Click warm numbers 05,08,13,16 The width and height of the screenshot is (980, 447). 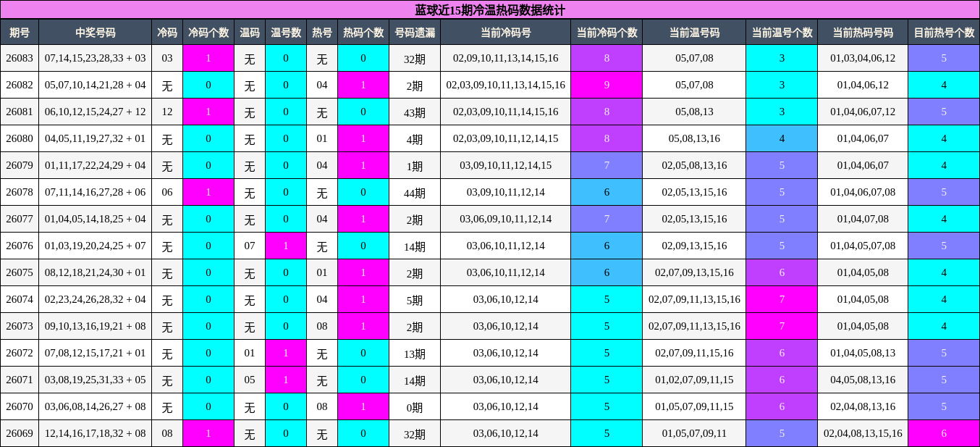694,138
